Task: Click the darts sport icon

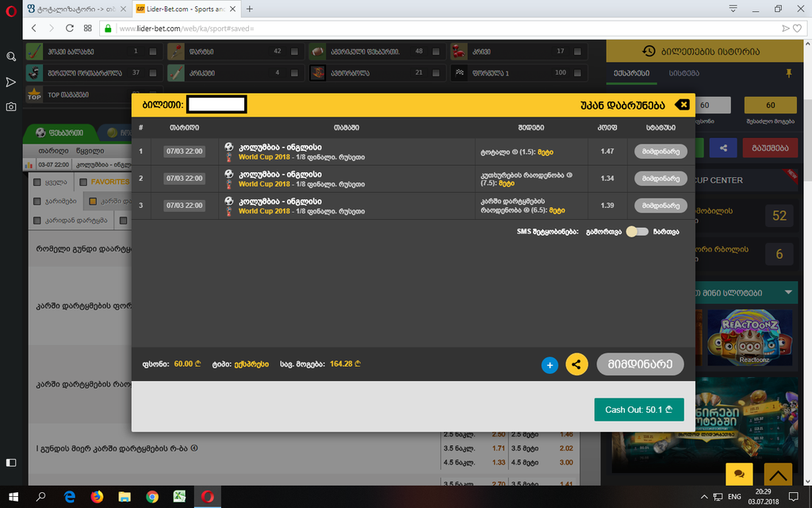Action: click(176, 52)
